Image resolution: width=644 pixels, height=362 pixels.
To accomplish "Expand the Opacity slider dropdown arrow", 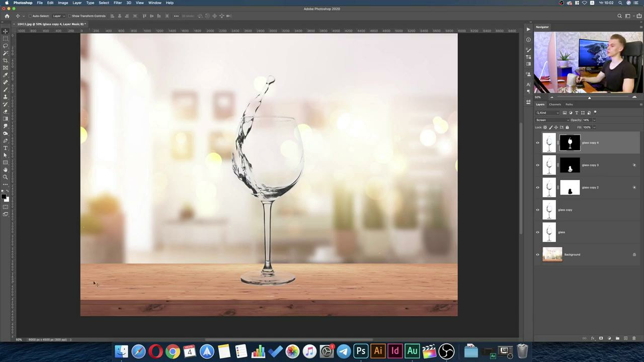I will (594, 120).
